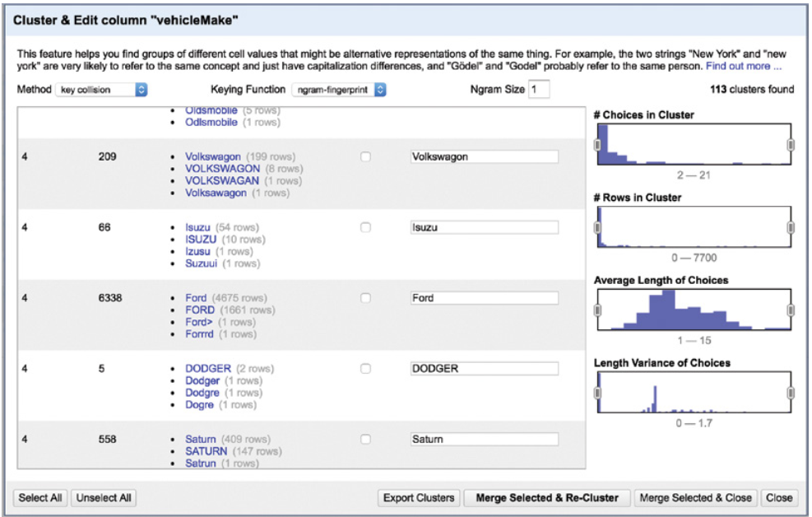Tick the DODGER cluster merge checkbox

click(365, 368)
